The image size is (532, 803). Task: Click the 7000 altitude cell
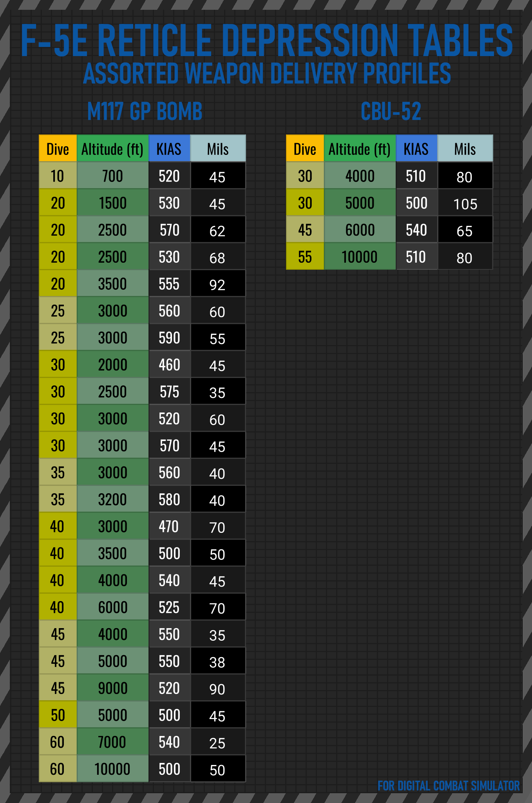113,742
